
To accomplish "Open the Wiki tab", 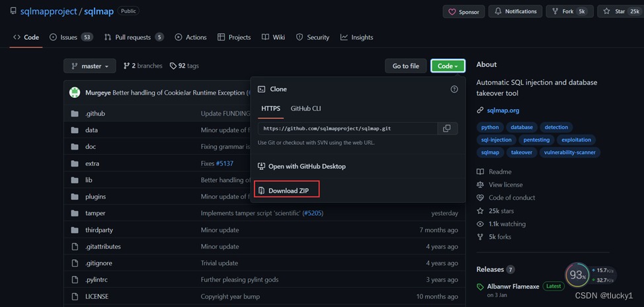I will pyautogui.click(x=274, y=38).
